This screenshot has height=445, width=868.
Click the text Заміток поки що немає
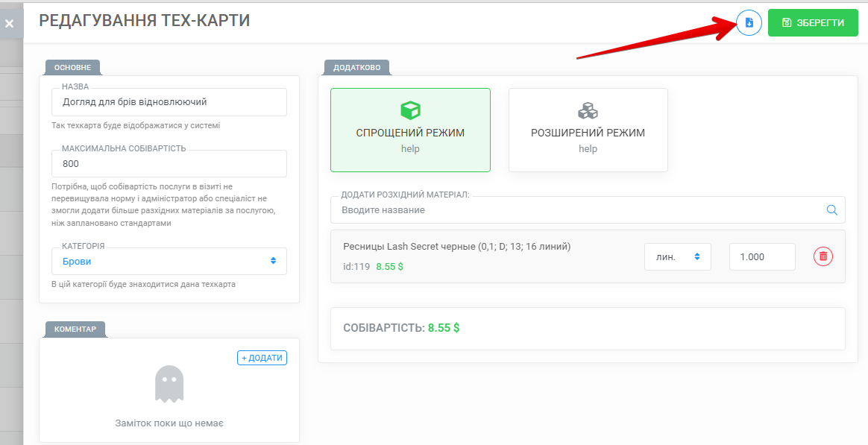[x=169, y=423]
